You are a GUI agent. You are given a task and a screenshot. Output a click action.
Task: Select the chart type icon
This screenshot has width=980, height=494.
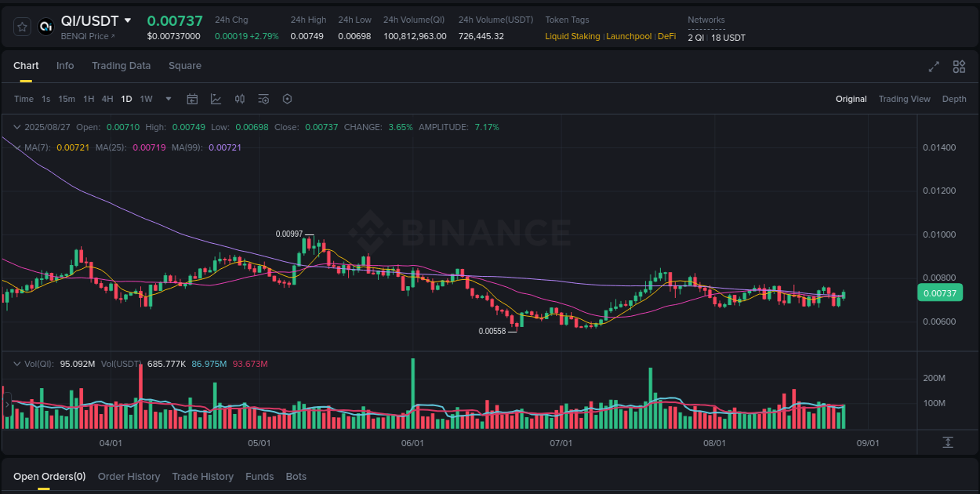tap(216, 99)
